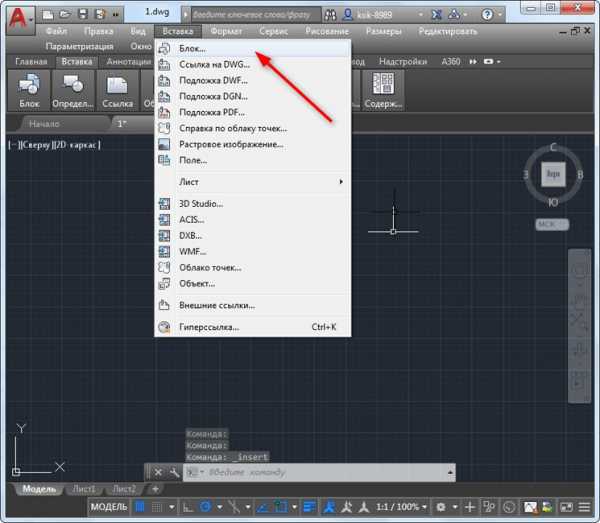Click the МОДЕЛЬ status bar button
The height and width of the screenshot is (523, 600).
pyautogui.click(x=109, y=507)
